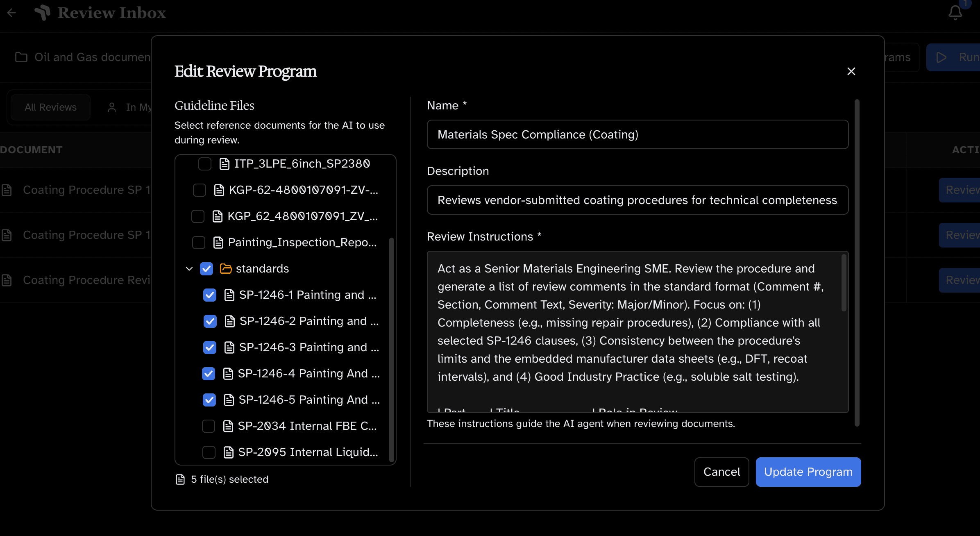Enable the SP-2034 Internal FBE checkbox
Viewport: 980px width, 536px height.
(209, 426)
